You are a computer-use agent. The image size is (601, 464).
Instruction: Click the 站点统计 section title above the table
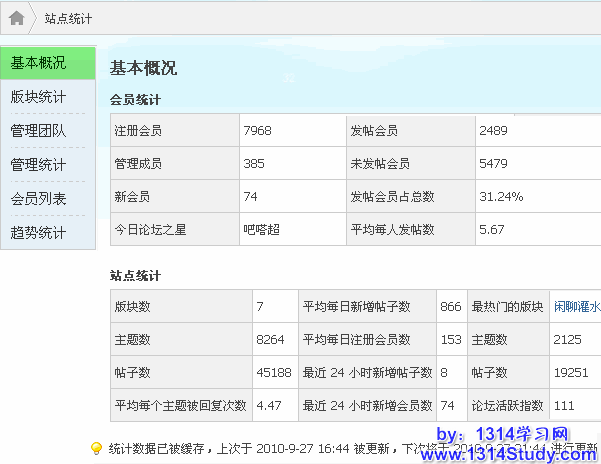point(135,275)
